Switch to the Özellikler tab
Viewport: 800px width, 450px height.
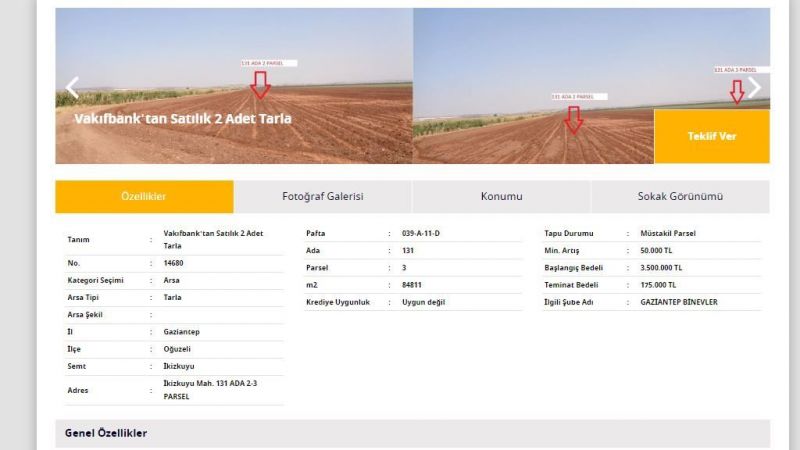point(144,197)
